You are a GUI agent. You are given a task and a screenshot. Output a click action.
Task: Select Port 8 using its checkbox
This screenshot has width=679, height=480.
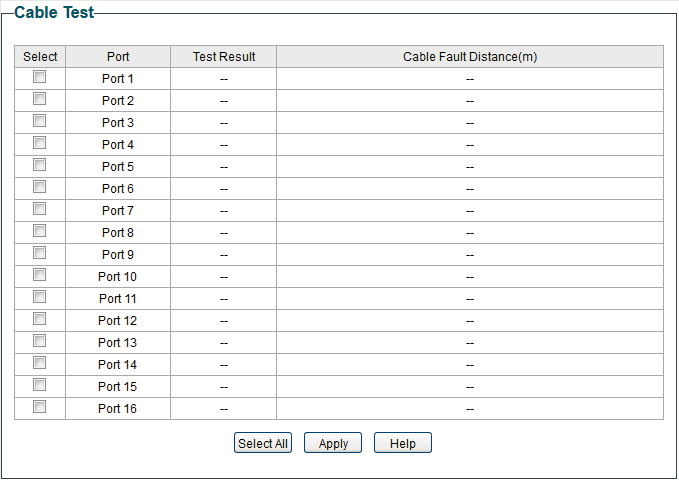(x=40, y=231)
